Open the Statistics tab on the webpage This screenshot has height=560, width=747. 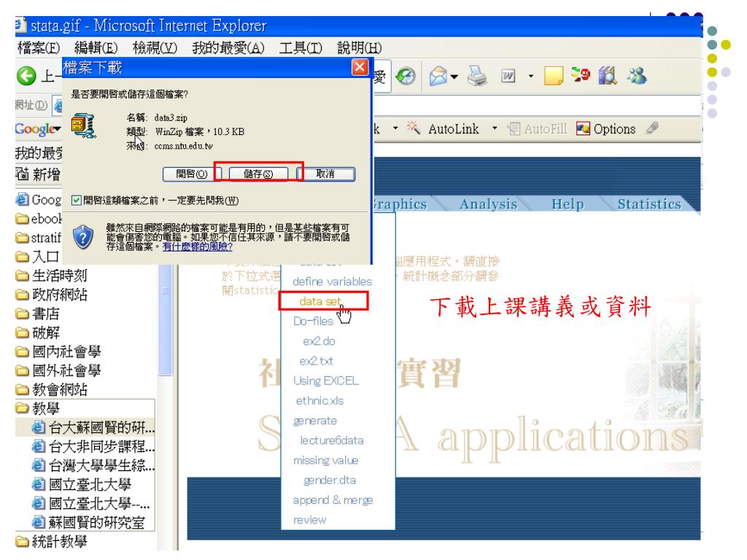pos(649,204)
